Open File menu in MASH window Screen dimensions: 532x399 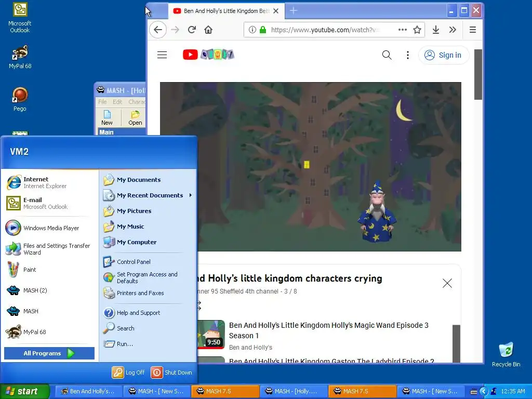coord(102,102)
